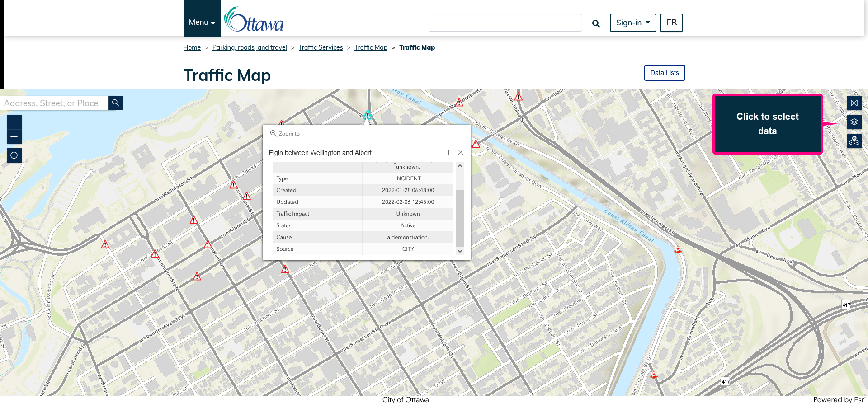Open the basemap gallery icon
Viewport: 868px width, 403px height.
point(854,141)
